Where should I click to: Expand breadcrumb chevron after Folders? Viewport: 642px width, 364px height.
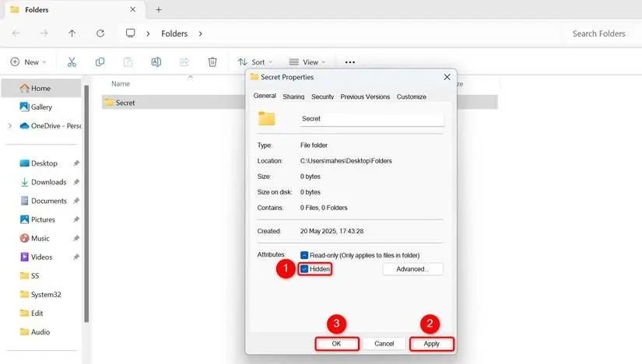[200, 33]
